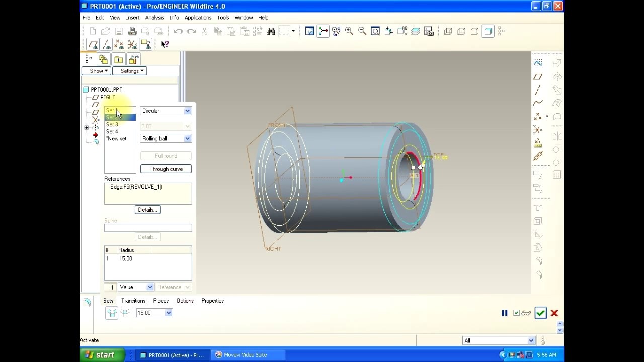Click the *New set entry
Viewport: 644px width, 362px height.
(120, 138)
